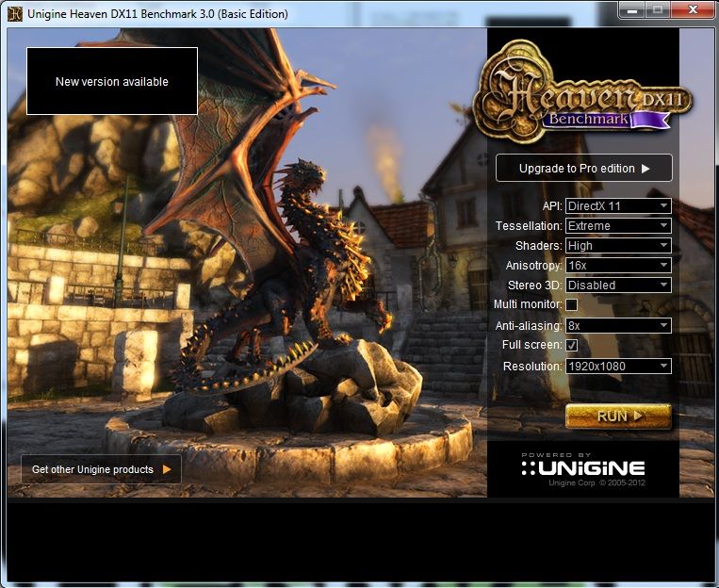Viewport: 719px width, 588px height.
Task: Click the New version available notice
Action: click(x=112, y=81)
